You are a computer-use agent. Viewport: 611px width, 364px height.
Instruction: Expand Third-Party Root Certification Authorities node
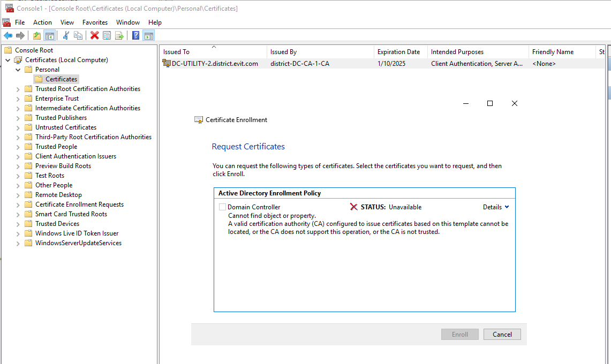pyautogui.click(x=18, y=138)
